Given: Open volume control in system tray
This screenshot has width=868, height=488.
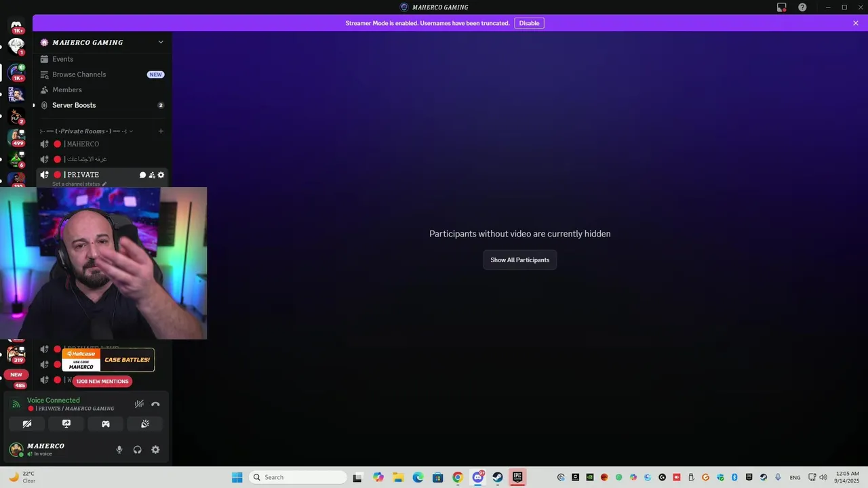Looking at the screenshot, I should point(823,477).
